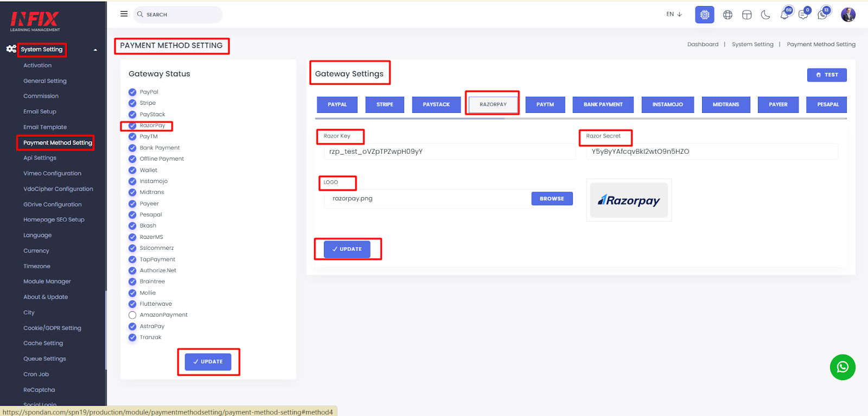
Task: Click BROWSE to choose logo file
Action: tap(552, 199)
